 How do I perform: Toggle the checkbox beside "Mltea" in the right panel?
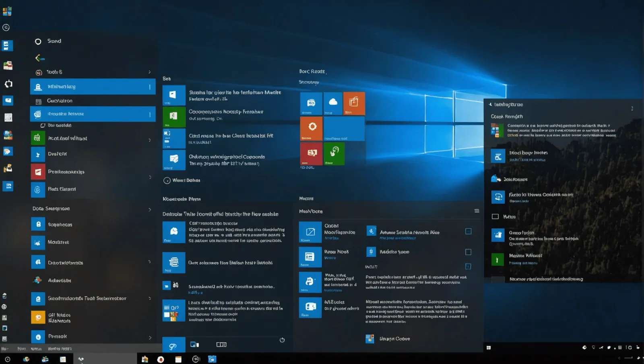pos(495,217)
